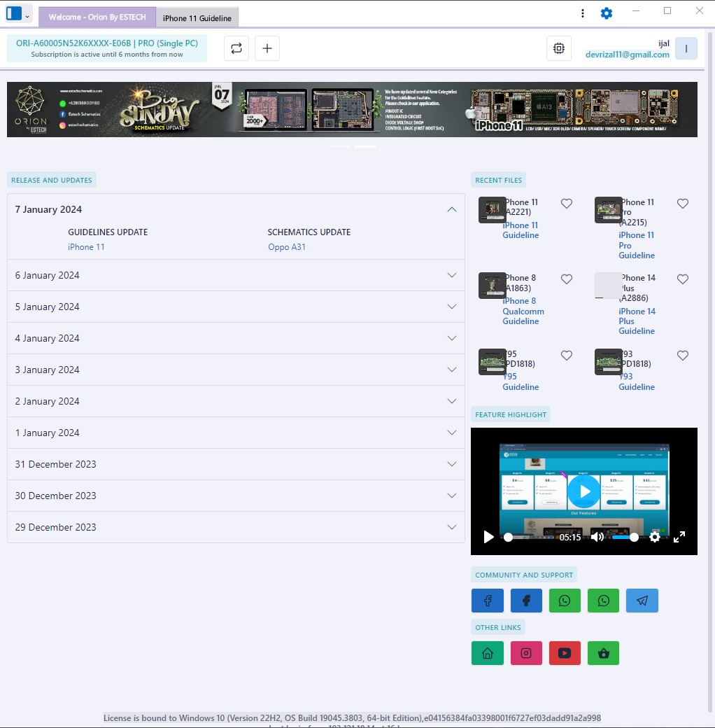Open the Y93 Guideline recent file link

[x=637, y=381]
